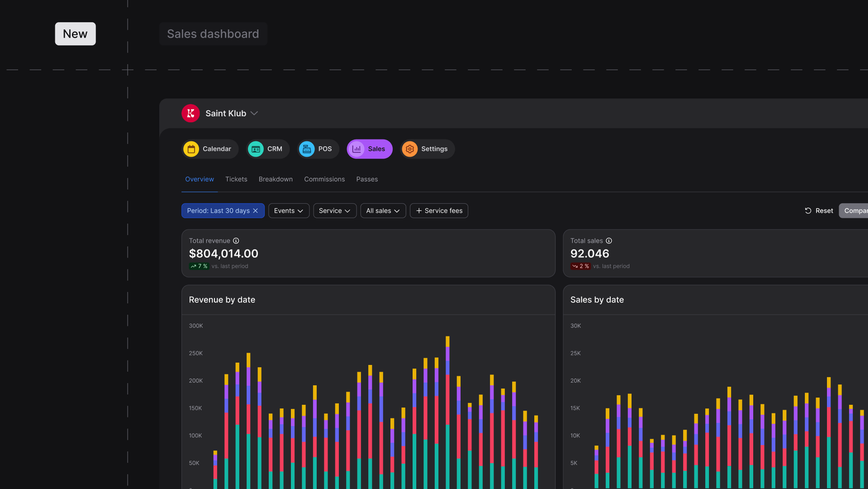Click the 7 % growth badge
868x489 pixels.
[199, 266]
